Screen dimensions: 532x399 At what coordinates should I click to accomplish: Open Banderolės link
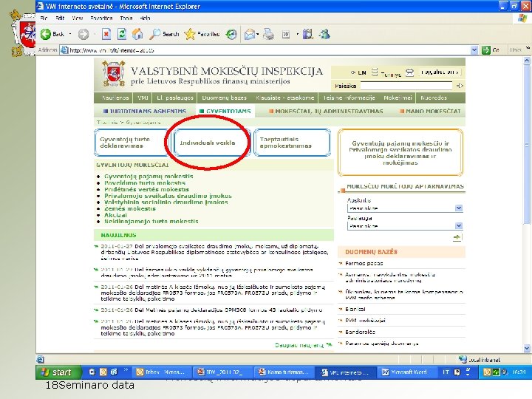click(361, 332)
